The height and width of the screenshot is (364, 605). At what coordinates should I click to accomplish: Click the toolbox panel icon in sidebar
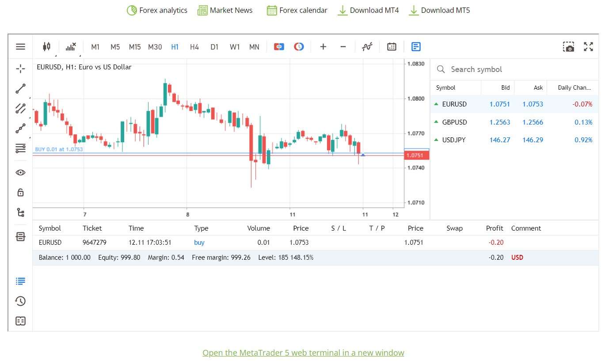point(20,237)
